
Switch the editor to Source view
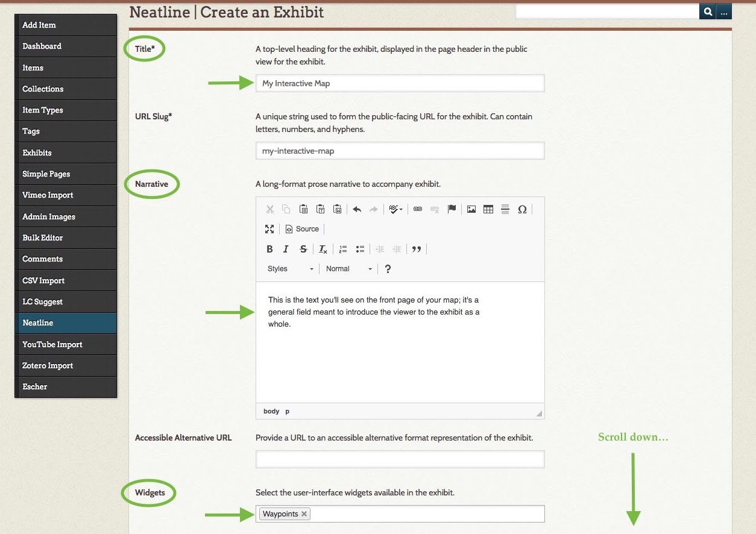point(302,229)
